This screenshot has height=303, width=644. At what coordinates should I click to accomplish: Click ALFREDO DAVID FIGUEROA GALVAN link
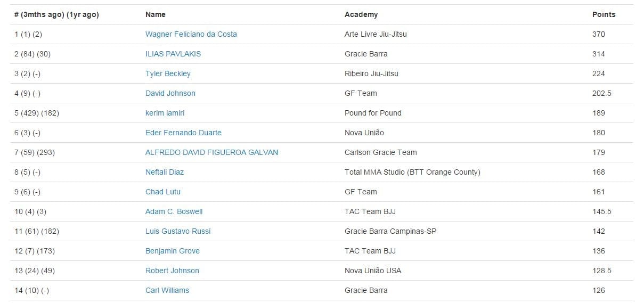tap(211, 152)
